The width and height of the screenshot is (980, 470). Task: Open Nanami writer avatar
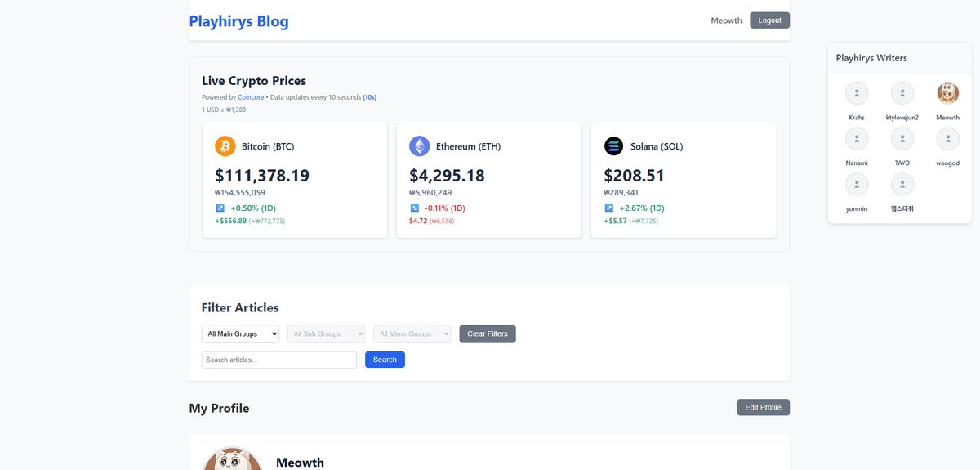857,139
